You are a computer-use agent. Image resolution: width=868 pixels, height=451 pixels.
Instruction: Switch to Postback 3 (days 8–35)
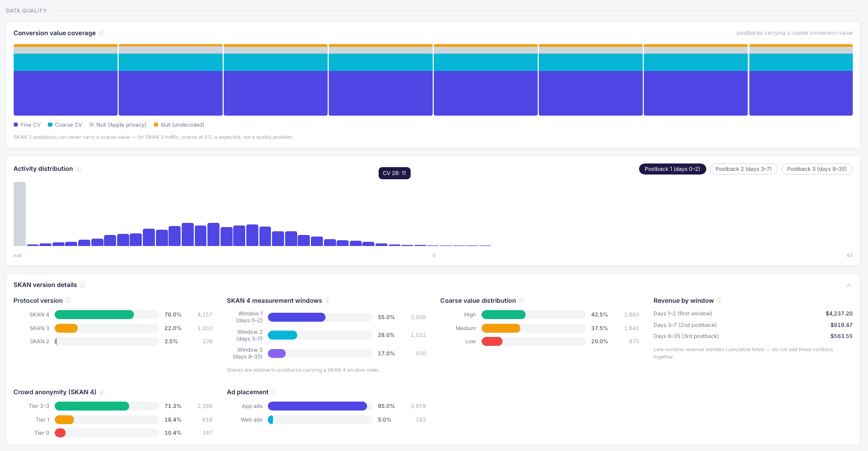(817, 169)
